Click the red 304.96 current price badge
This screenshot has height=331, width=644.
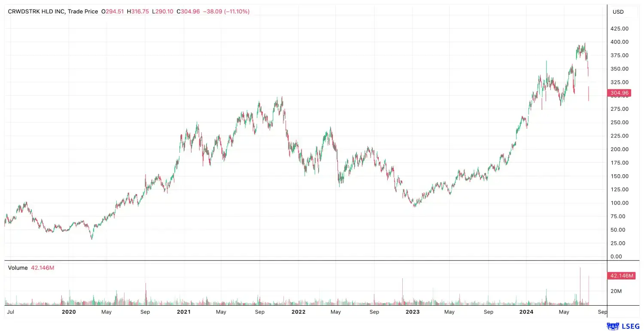[x=619, y=93]
